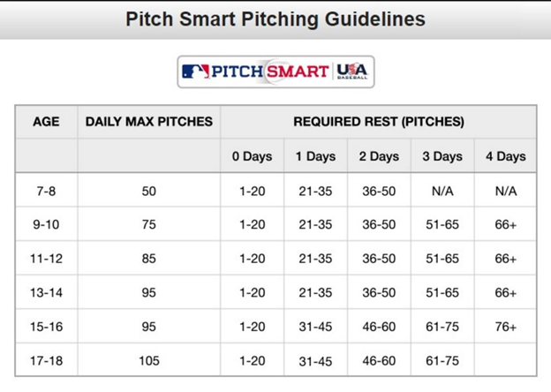Select the 9-10 age row label

point(46,224)
